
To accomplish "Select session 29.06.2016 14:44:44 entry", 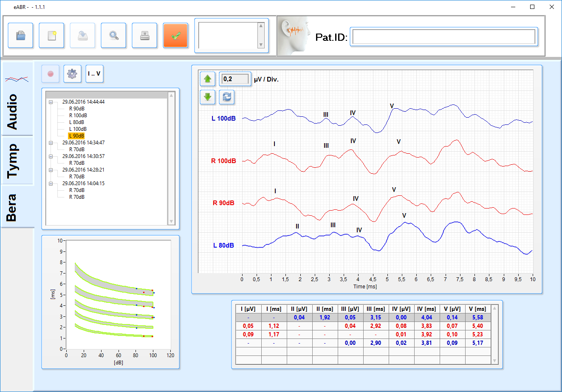I will (83, 102).
